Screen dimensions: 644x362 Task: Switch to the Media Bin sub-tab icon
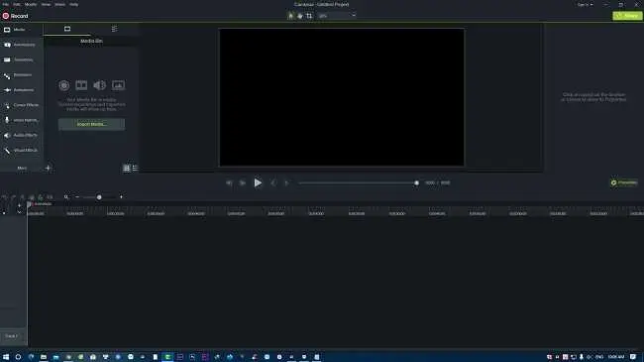point(67,29)
